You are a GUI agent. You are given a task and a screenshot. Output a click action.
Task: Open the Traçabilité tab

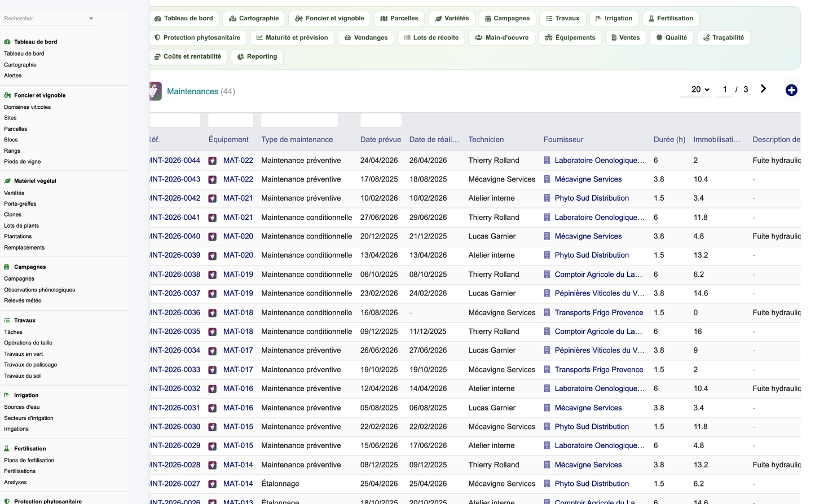(723, 38)
